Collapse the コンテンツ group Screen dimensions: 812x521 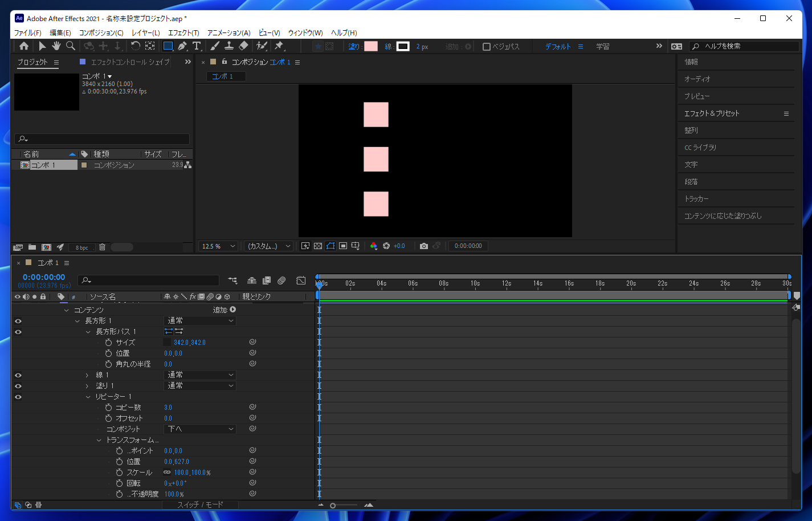pos(67,310)
